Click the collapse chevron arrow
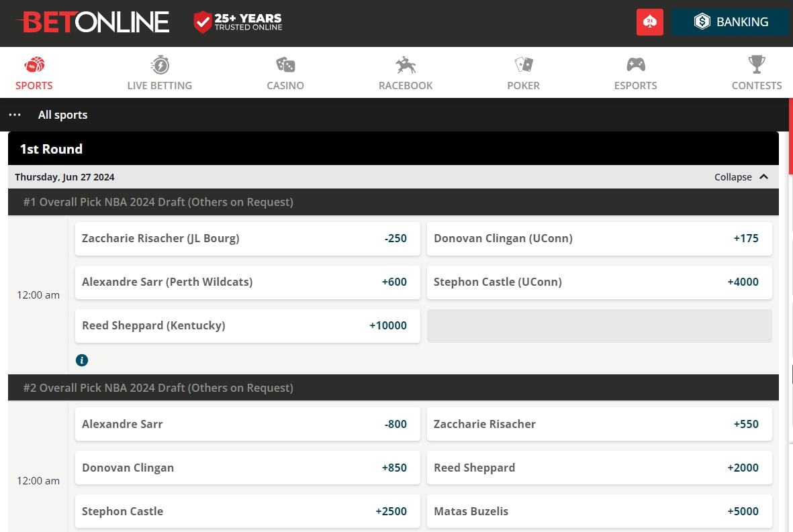Screen dimensions: 793x532 click(x=763, y=177)
